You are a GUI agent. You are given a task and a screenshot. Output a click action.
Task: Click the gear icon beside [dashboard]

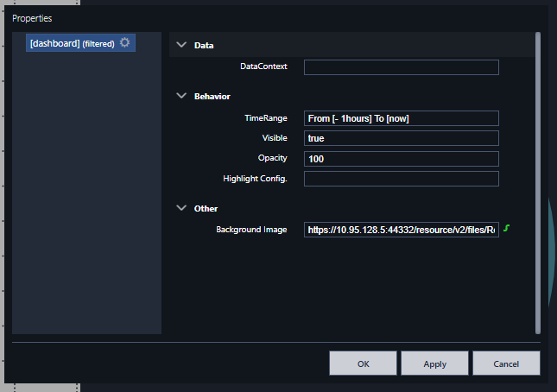tap(125, 43)
